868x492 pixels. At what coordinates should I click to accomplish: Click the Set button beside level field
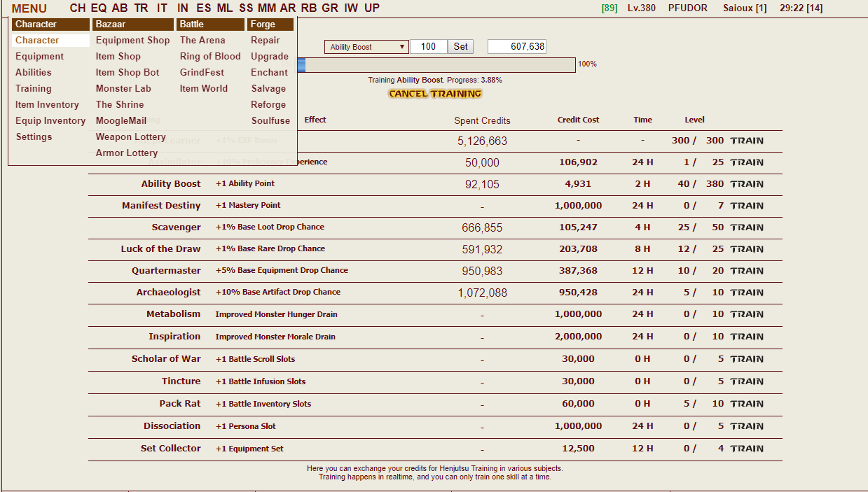pyautogui.click(x=460, y=47)
